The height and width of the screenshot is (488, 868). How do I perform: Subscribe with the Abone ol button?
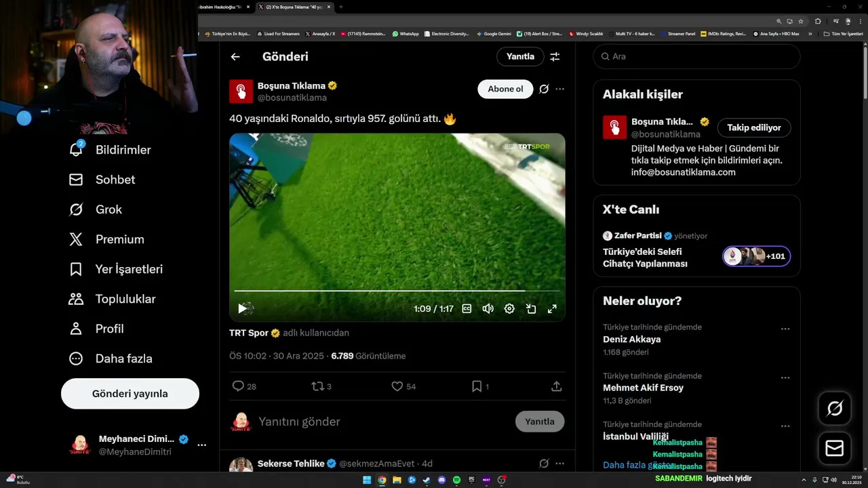[505, 89]
